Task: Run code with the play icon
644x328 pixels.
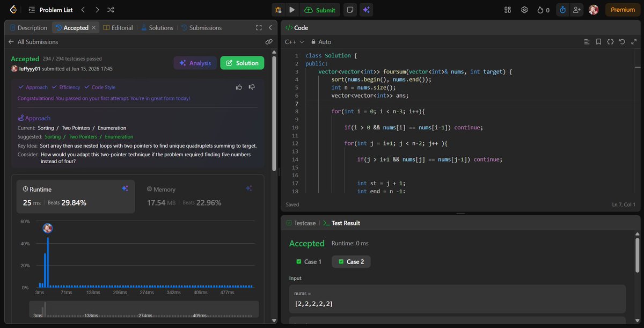Action: pyautogui.click(x=292, y=10)
